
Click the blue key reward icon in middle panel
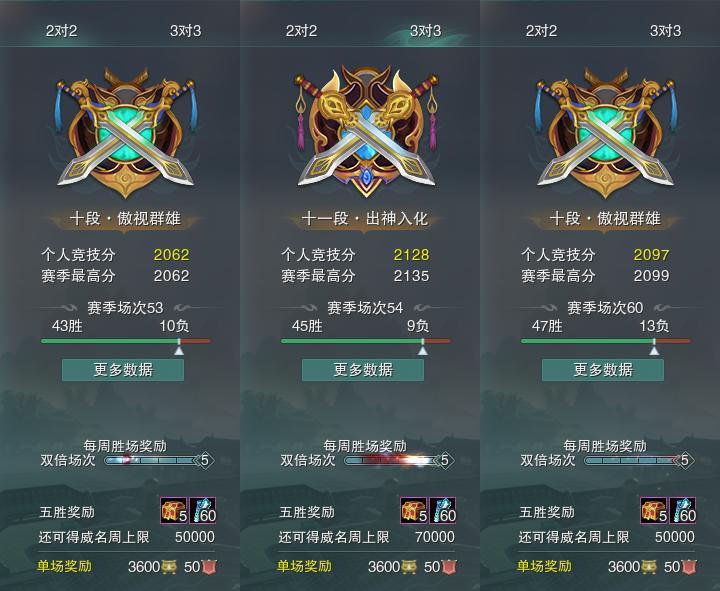pyautogui.click(x=443, y=510)
